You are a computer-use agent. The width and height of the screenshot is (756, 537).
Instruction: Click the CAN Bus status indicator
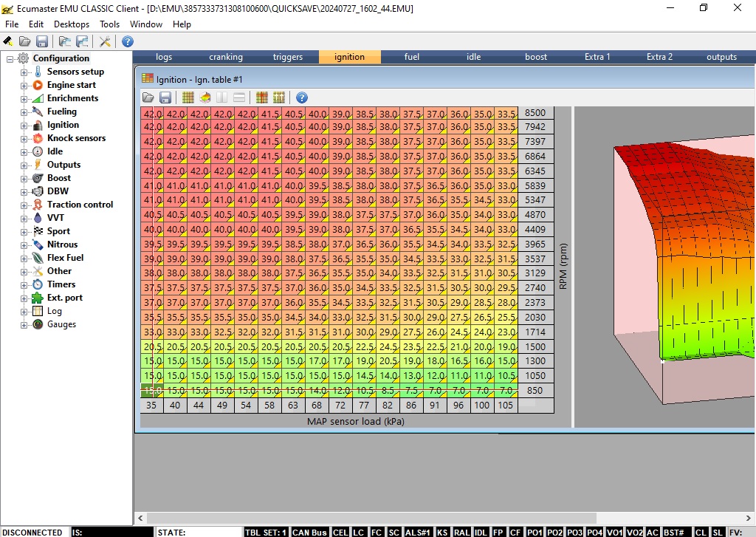point(309,532)
